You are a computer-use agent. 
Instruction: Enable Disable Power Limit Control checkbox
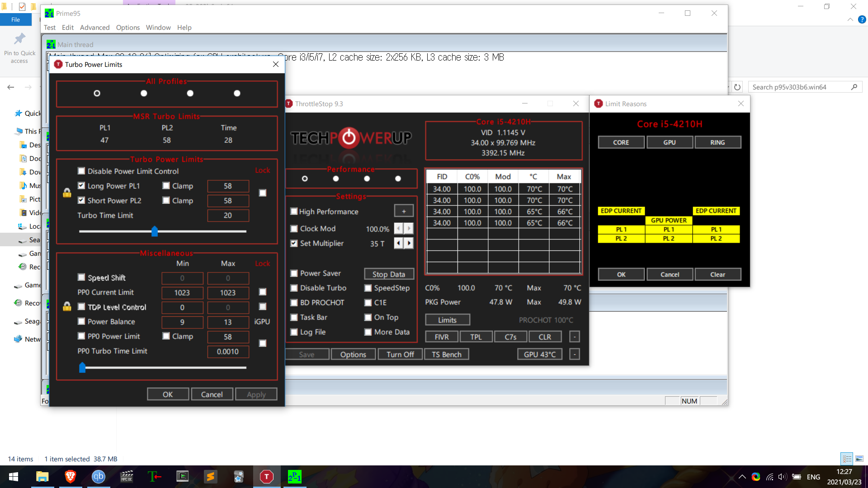tap(81, 171)
